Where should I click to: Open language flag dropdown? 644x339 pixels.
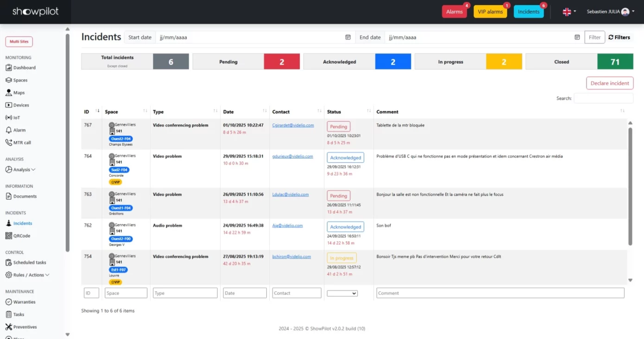[569, 12]
